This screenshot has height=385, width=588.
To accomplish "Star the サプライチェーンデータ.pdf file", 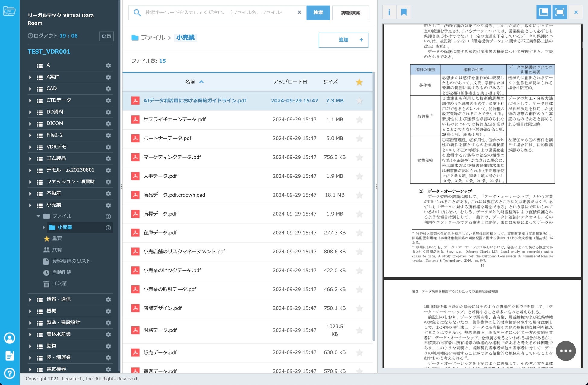I will [359, 120].
